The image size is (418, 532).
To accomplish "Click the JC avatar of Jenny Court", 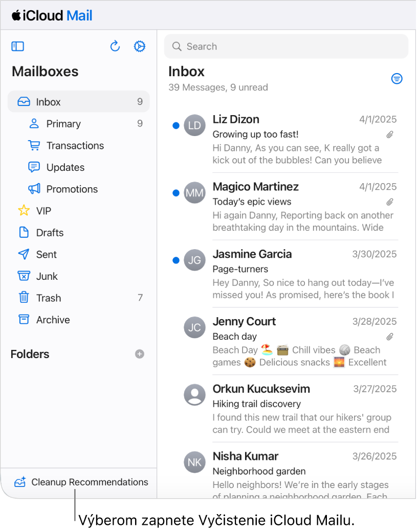I will pyautogui.click(x=195, y=328).
